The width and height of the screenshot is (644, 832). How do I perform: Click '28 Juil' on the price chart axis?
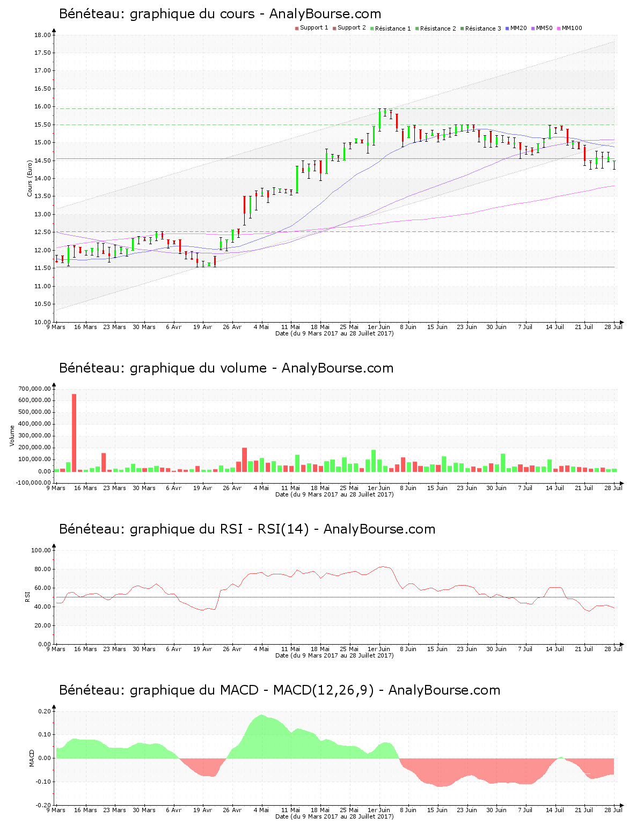click(x=613, y=327)
